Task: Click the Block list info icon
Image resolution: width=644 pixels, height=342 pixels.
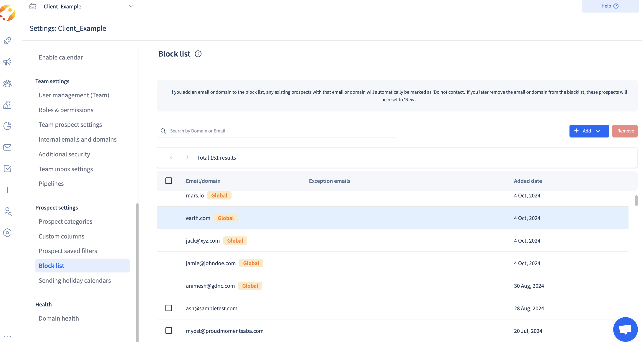Action: pyautogui.click(x=198, y=54)
